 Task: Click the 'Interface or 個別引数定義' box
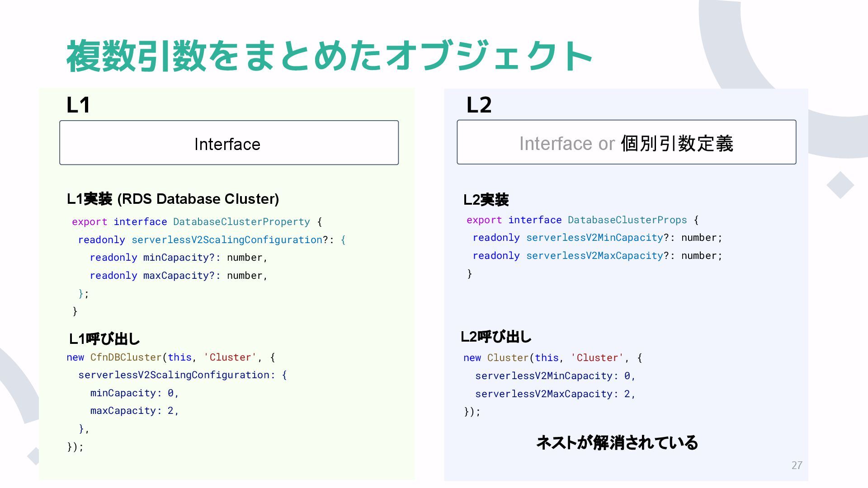(x=626, y=142)
